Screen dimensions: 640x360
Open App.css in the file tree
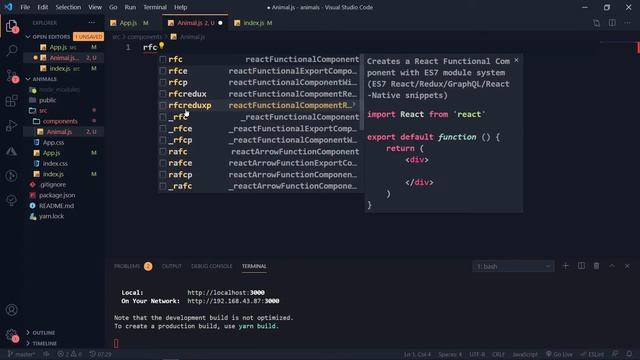[x=53, y=142]
